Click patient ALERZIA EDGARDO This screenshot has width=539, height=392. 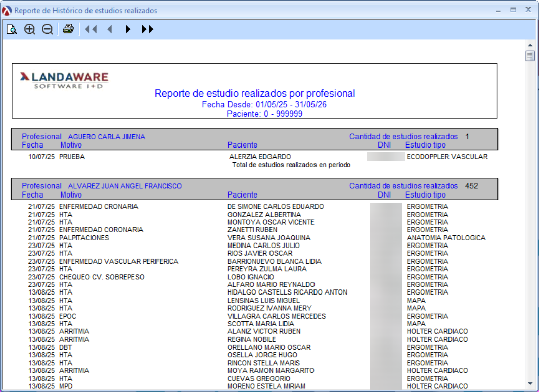[260, 157]
